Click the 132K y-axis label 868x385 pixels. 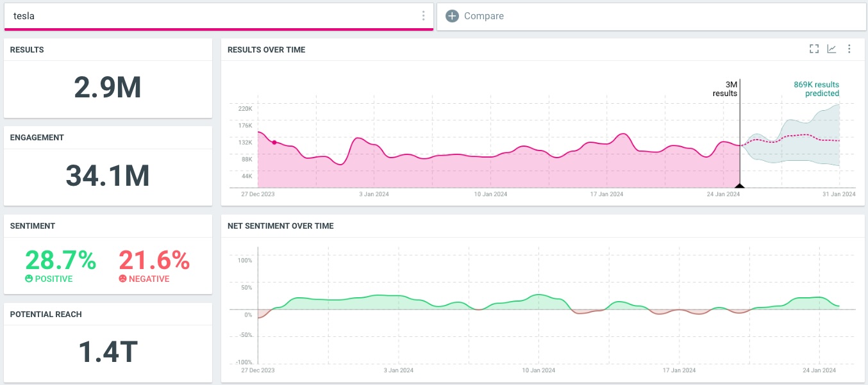[x=246, y=142]
